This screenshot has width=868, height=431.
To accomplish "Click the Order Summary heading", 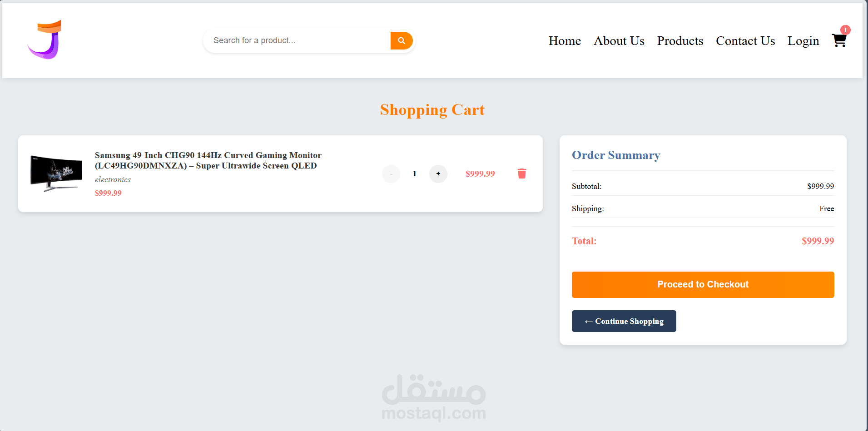I will pos(616,155).
